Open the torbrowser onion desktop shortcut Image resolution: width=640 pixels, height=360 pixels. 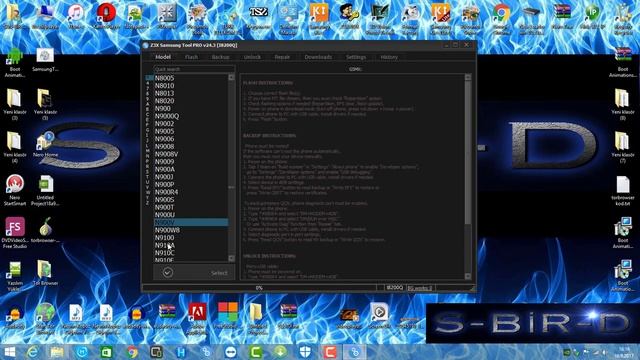[x=45, y=230]
